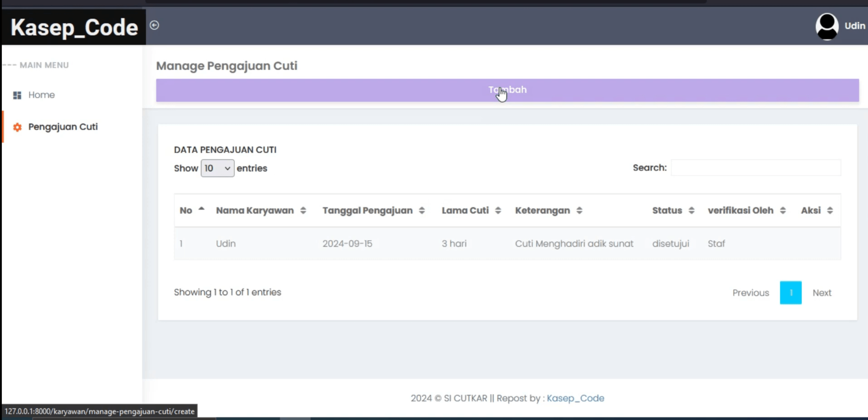Click the Udin cell in the table

pyautogui.click(x=226, y=244)
